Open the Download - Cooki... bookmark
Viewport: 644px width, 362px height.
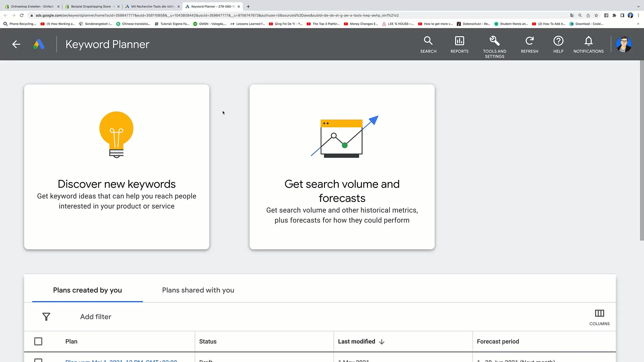coord(586,24)
